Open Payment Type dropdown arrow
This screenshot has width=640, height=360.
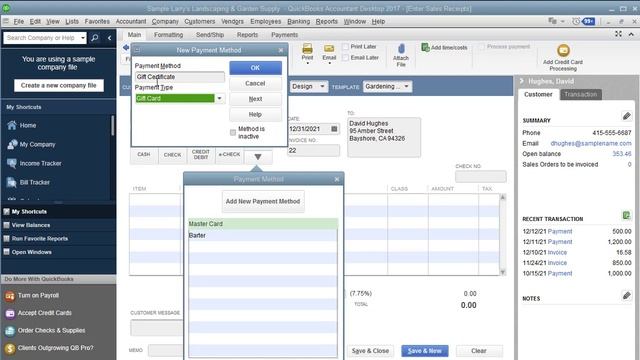[220, 98]
